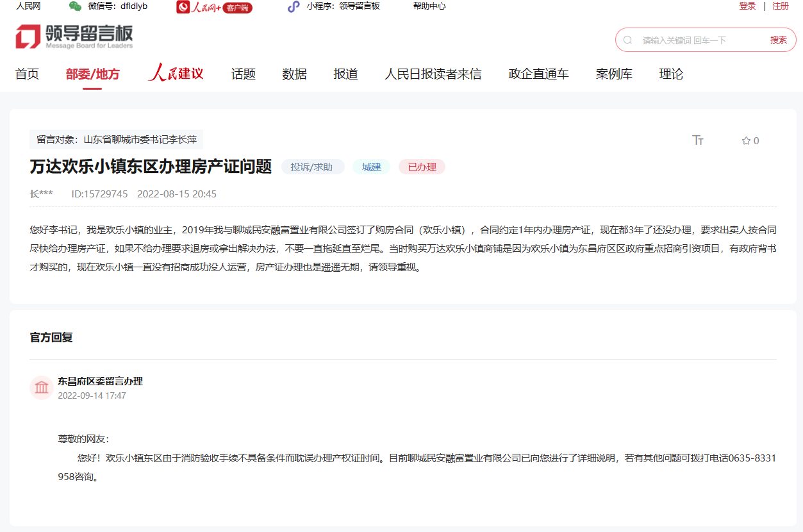Viewport: 803px width, 532px height.
Task: Click the 微信号: dfldlyb text
Action: (118, 6)
